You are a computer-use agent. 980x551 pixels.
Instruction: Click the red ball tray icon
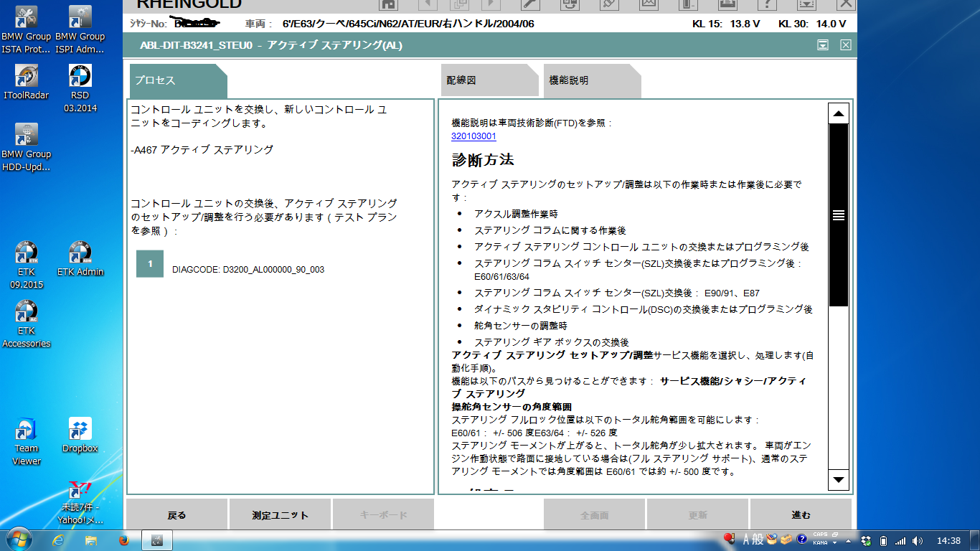pos(730,539)
